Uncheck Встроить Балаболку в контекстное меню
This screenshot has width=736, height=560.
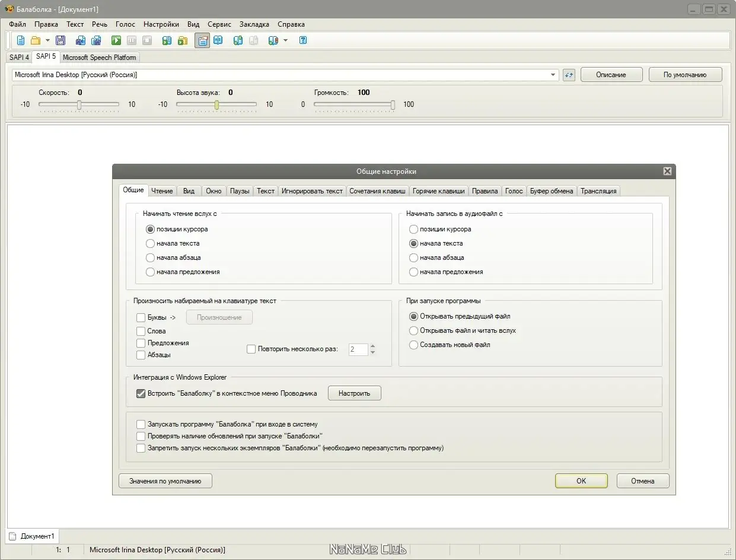point(141,393)
